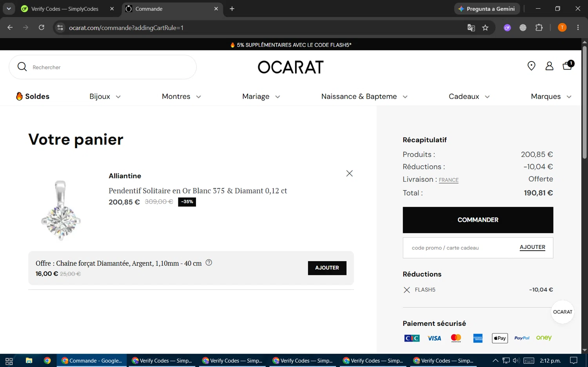Remove the FLASH5 promo code
The image size is (588, 367).
407,290
